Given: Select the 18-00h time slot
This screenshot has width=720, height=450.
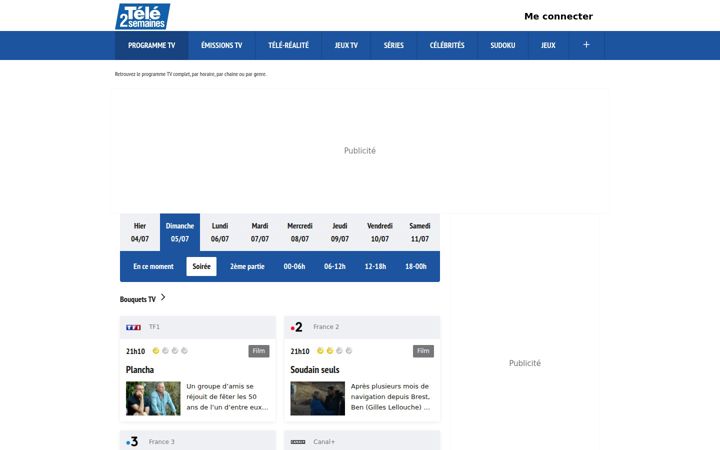Looking at the screenshot, I should click(416, 266).
